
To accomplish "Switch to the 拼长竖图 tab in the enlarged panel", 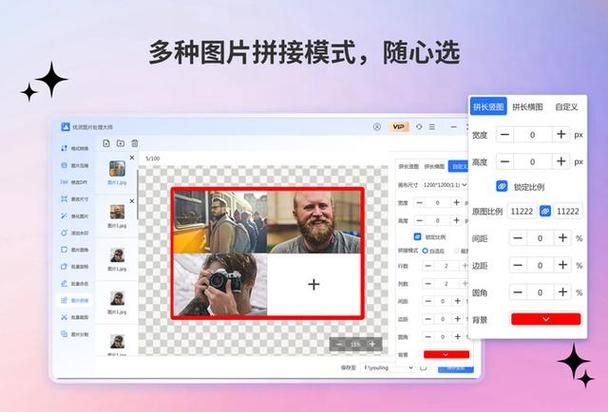I will 488,107.
